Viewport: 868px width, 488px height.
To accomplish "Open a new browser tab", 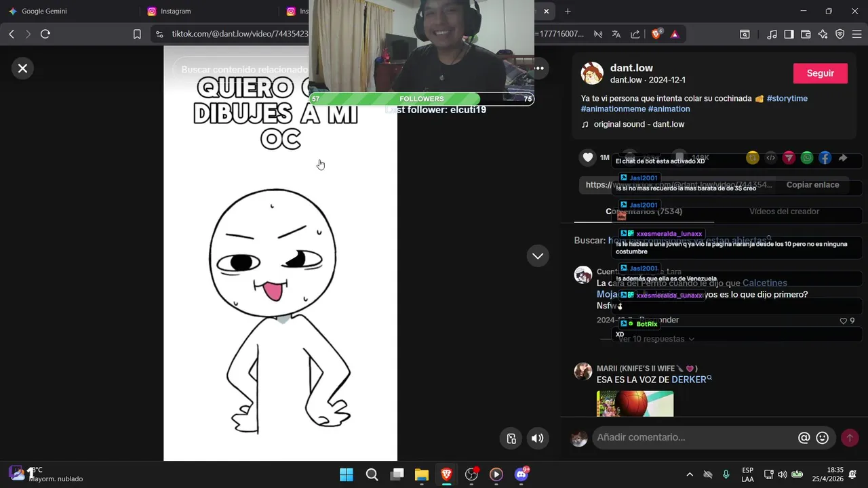I will (568, 12).
